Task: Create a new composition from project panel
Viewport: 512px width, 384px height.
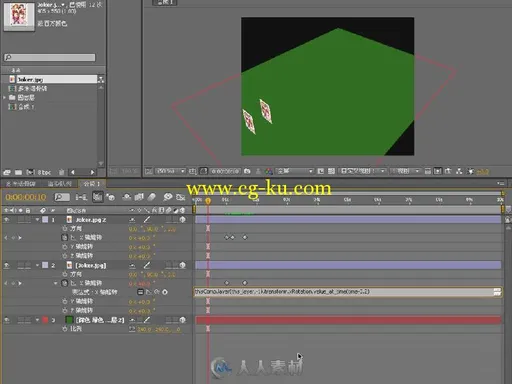Action: (30, 172)
